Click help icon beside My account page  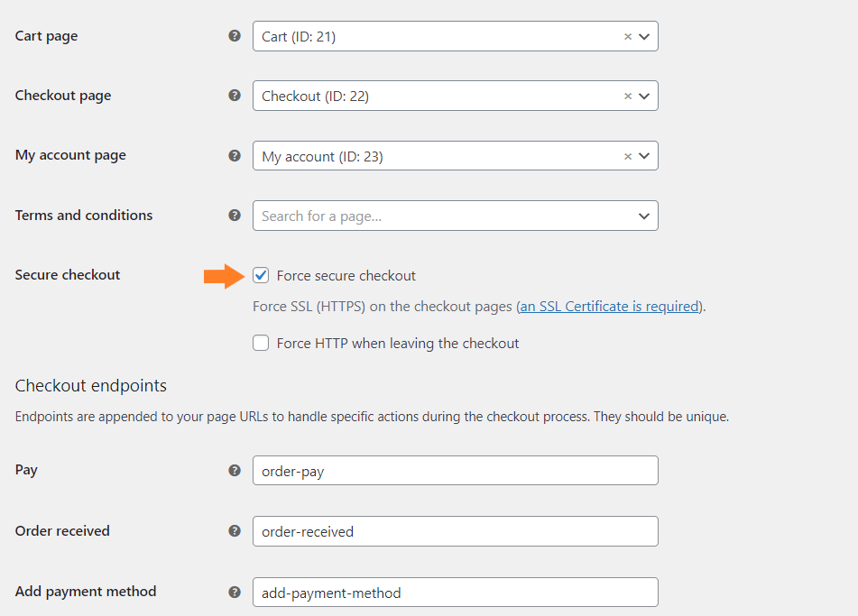(x=235, y=155)
